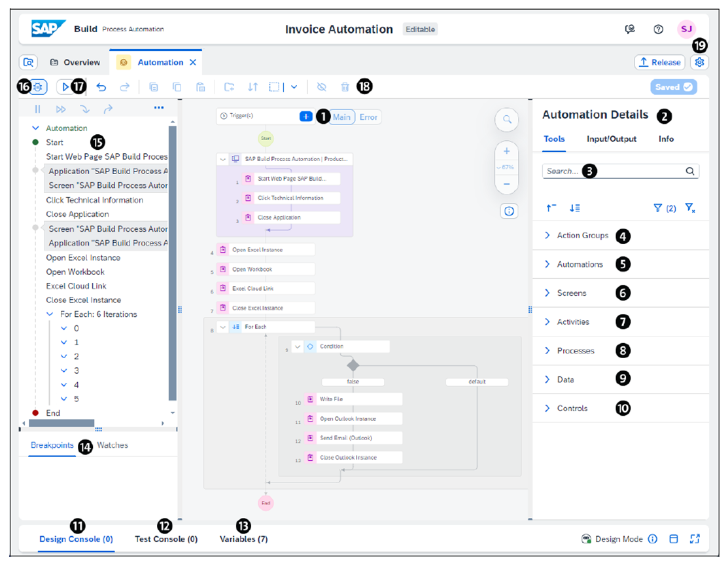
Task: Click the step-over curved arrow icon
Action: tap(108, 109)
